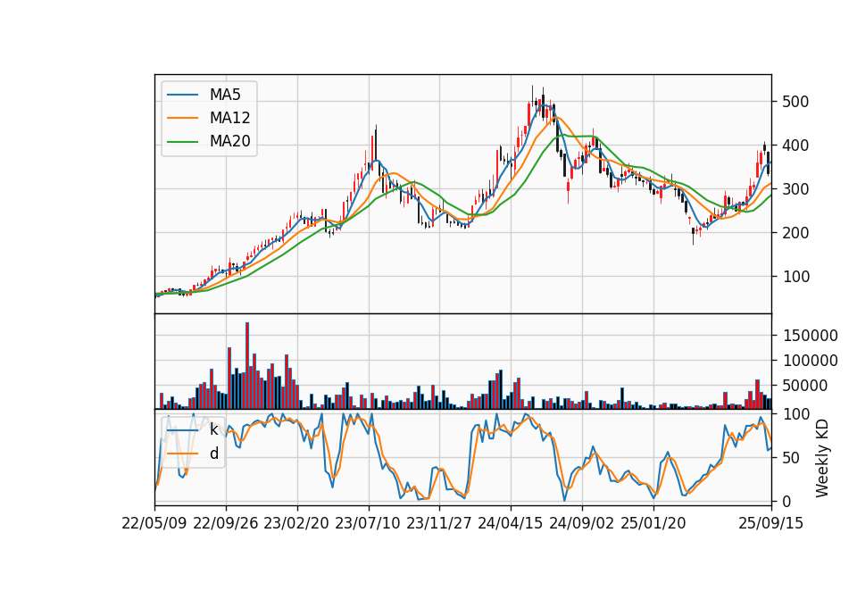
Task: Click the 22/09/26 date tick label
Action: (x=226, y=523)
